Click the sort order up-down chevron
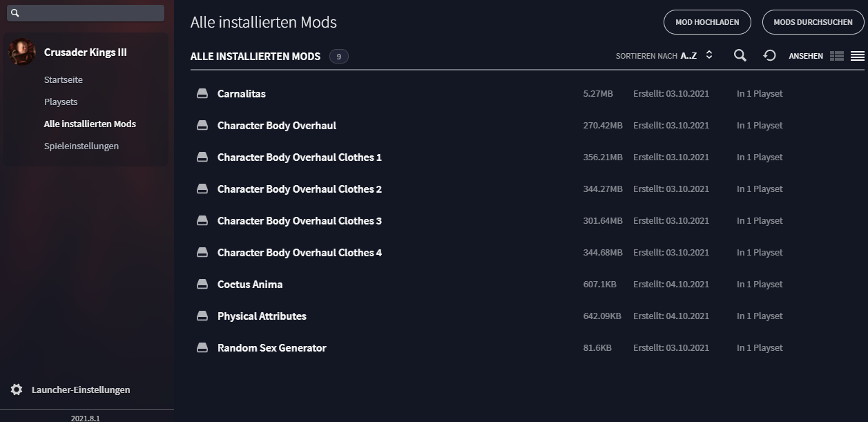868x422 pixels. [708, 55]
